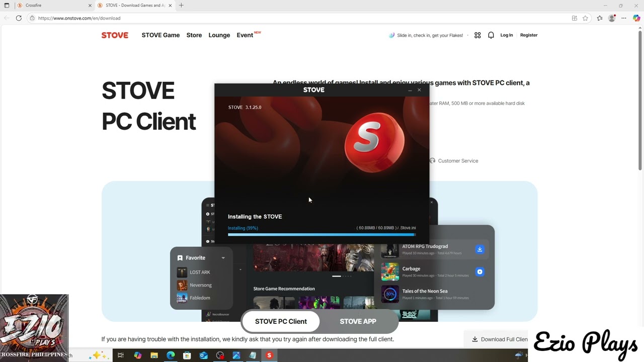This screenshot has height=362, width=644.
Task: Close the STOVE installer window
Action: (419, 90)
